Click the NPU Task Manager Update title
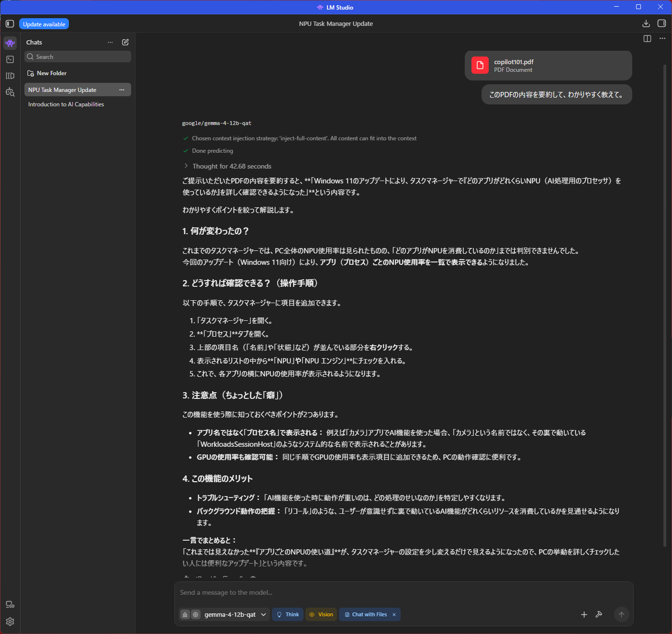Image resolution: width=672 pixels, height=634 pixels. coord(336,23)
